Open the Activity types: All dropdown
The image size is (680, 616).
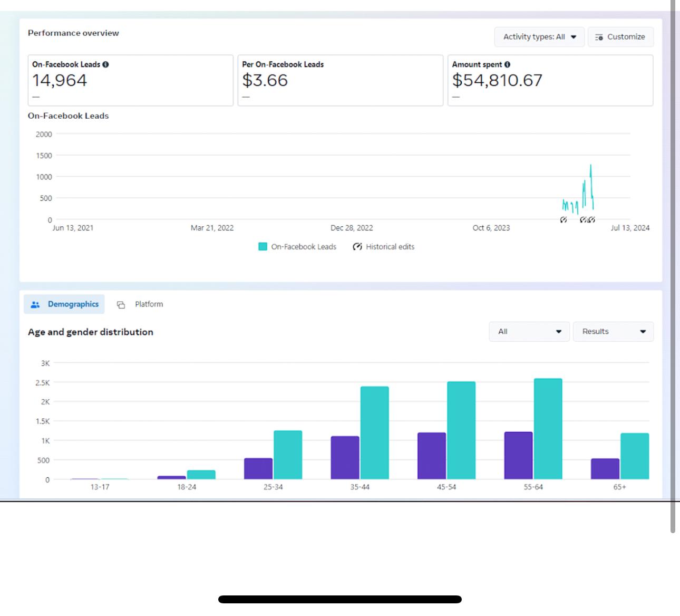pos(539,37)
